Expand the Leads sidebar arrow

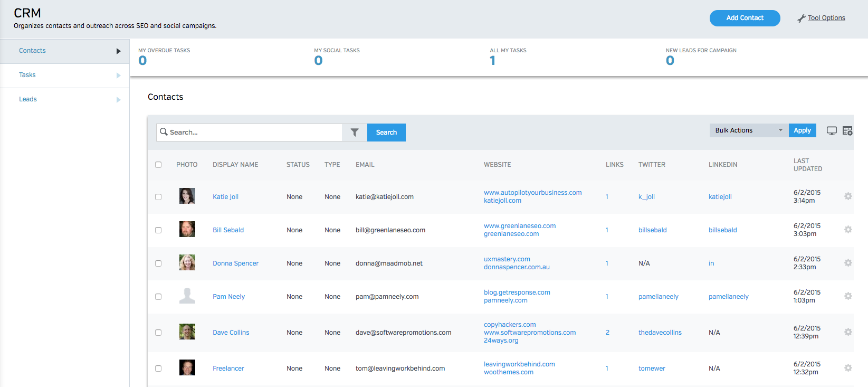(118, 100)
